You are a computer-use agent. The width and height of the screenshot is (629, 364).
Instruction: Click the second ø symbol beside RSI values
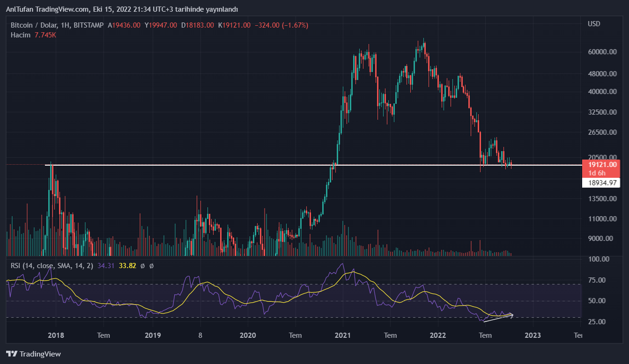click(x=151, y=266)
